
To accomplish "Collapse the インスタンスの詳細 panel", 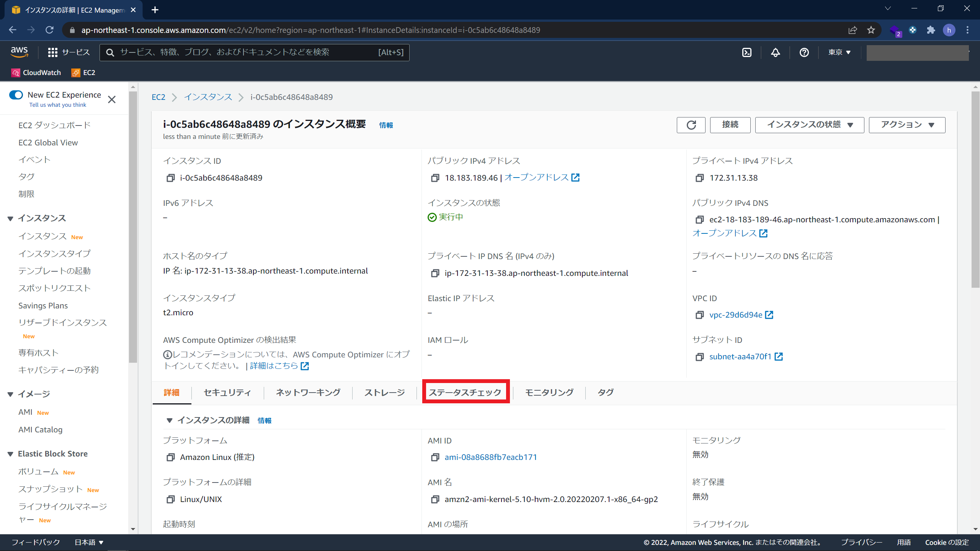I will click(x=169, y=421).
